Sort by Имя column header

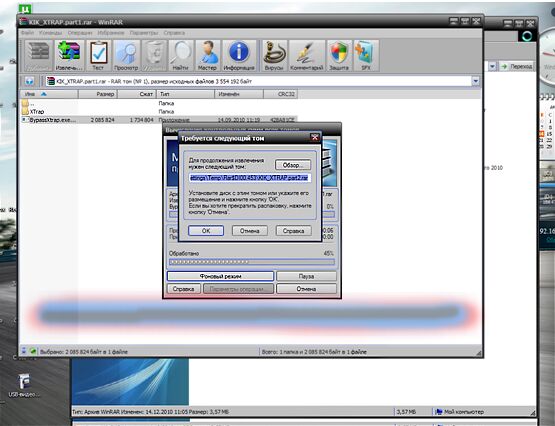(49, 94)
